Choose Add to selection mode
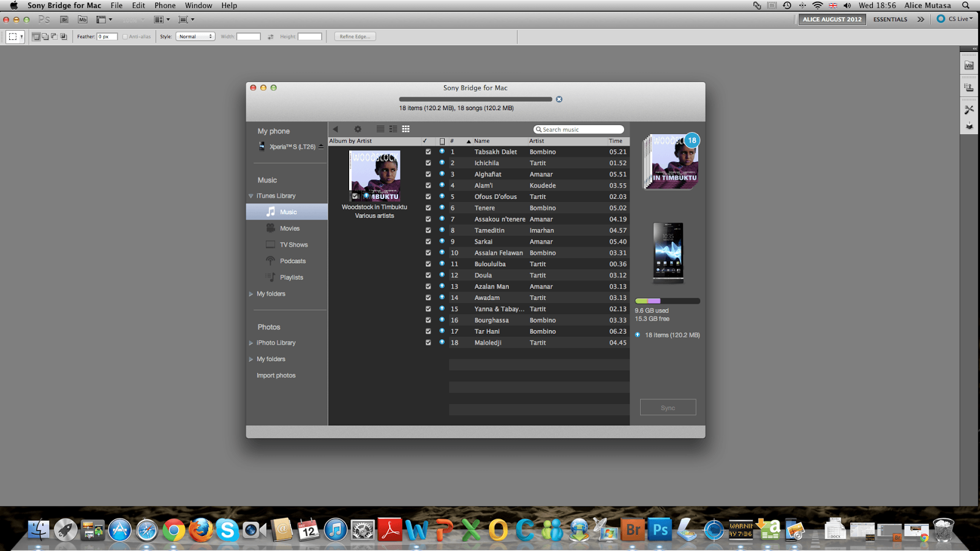Screen dimensions: 980x551 tap(45, 37)
